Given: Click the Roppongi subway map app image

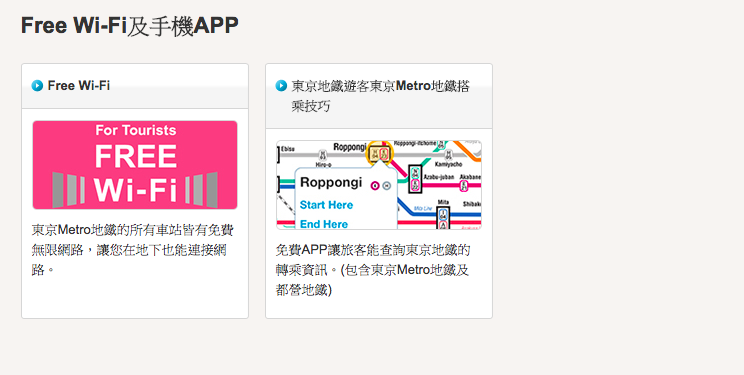Looking at the screenshot, I should point(379,185).
